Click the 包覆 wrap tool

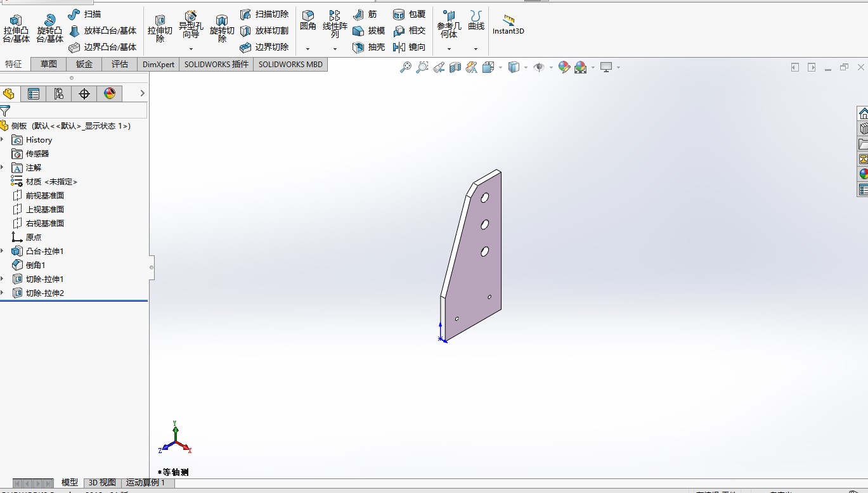pyautogui.click(x=409, y=14)
